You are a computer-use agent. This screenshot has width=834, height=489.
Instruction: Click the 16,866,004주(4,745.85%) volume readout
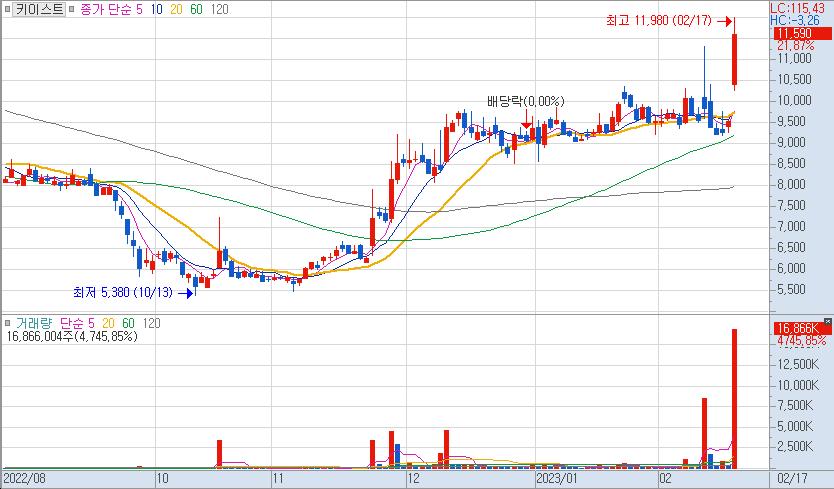point(72,336)
